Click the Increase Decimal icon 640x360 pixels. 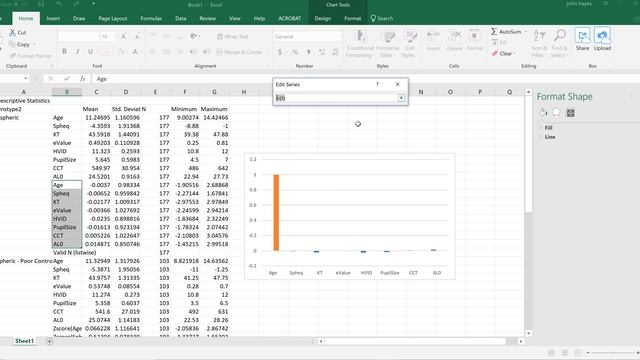(322, 52)
